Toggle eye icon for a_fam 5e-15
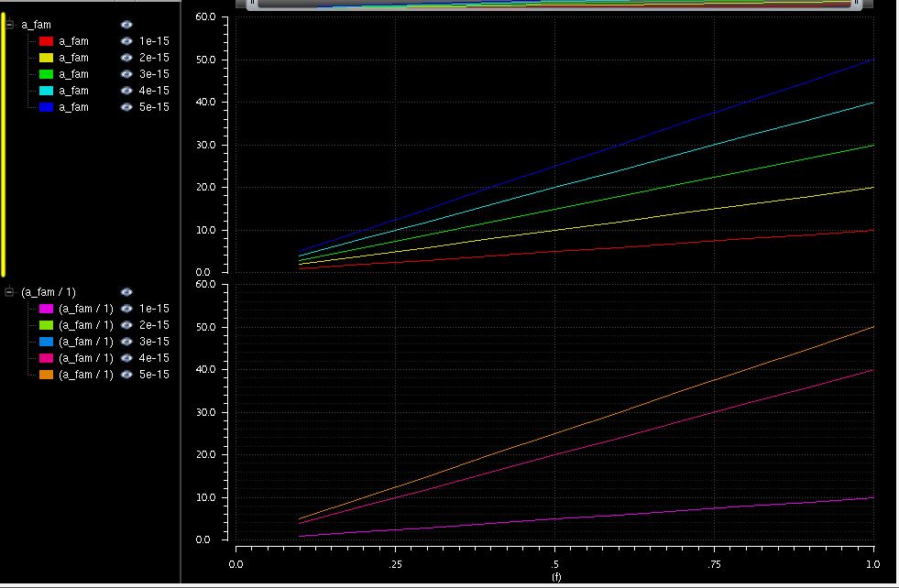The image size is (899, 588). pos(126,107)
